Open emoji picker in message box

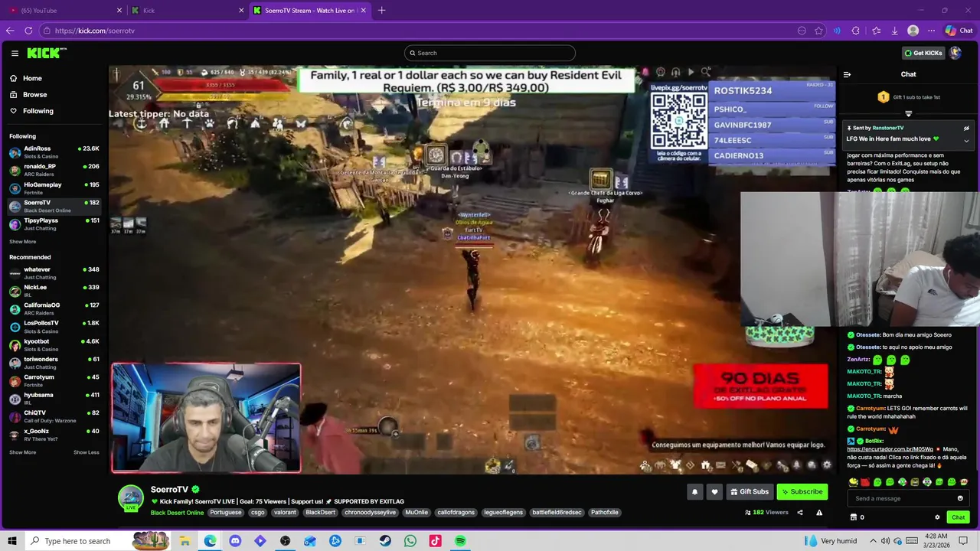960,498
